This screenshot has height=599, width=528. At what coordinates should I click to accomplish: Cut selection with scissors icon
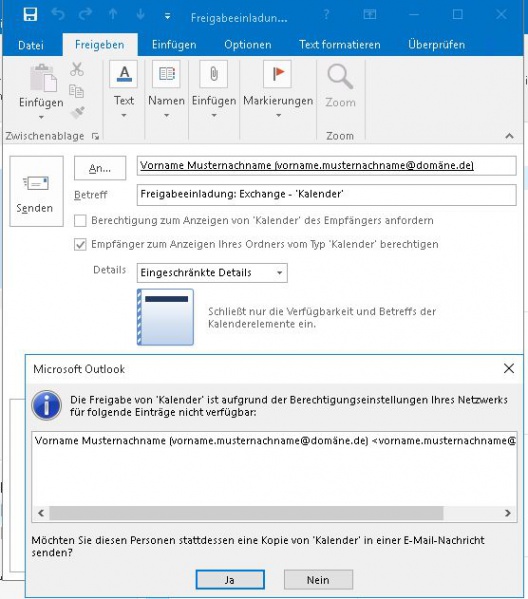click(x=77, y=70)
